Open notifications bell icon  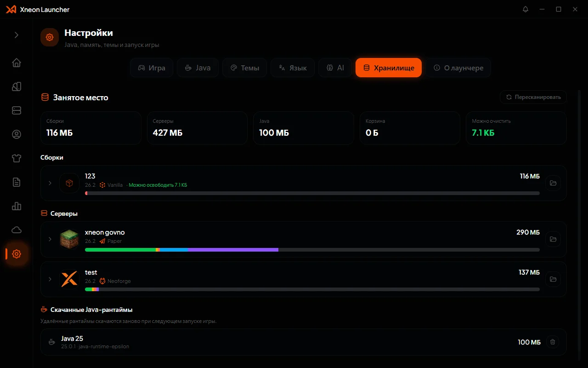(526, 9)
